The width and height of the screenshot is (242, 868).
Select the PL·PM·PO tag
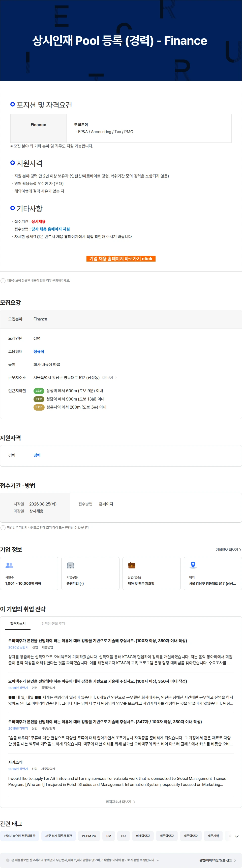click(89, 836)
